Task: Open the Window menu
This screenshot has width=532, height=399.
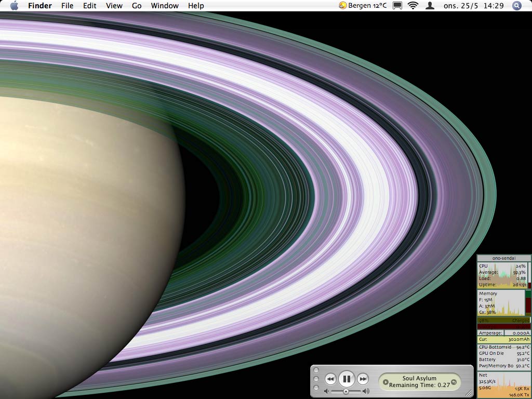Action: 165,6
